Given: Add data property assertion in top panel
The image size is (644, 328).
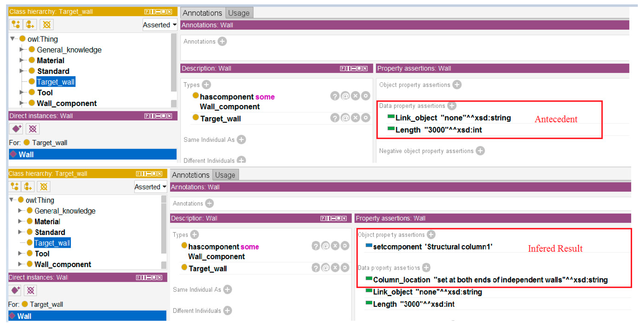Looking at the screenshot, I should coord(452,106).
